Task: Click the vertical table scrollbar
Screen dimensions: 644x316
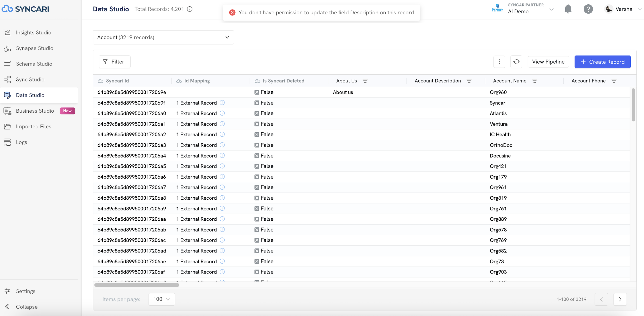Action: tap(633, 105)
